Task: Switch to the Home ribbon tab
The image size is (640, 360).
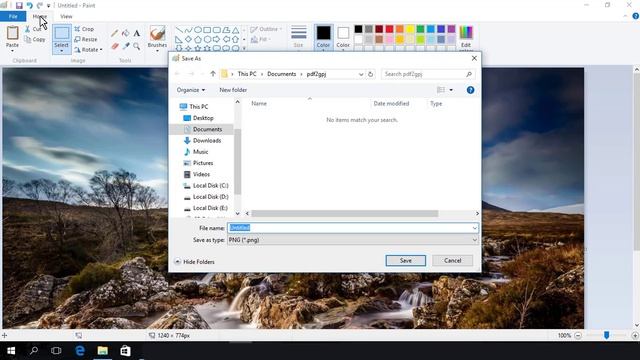Action: coord(40,16)
